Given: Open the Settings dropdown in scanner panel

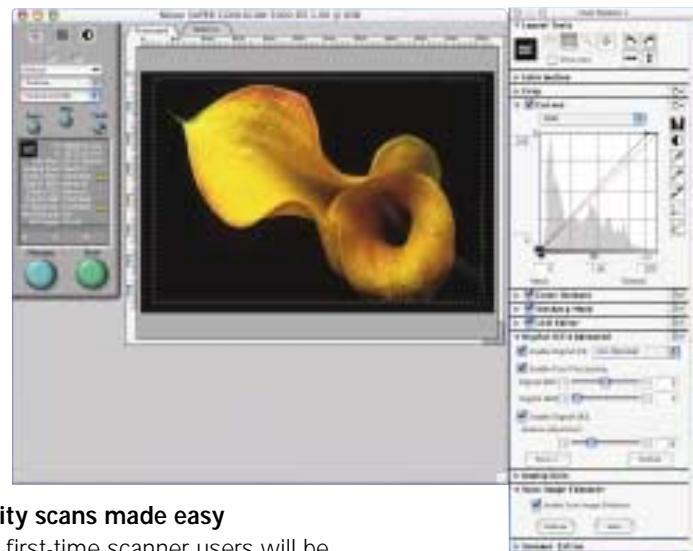Looking at the screenshot, I should click(61, 70).
